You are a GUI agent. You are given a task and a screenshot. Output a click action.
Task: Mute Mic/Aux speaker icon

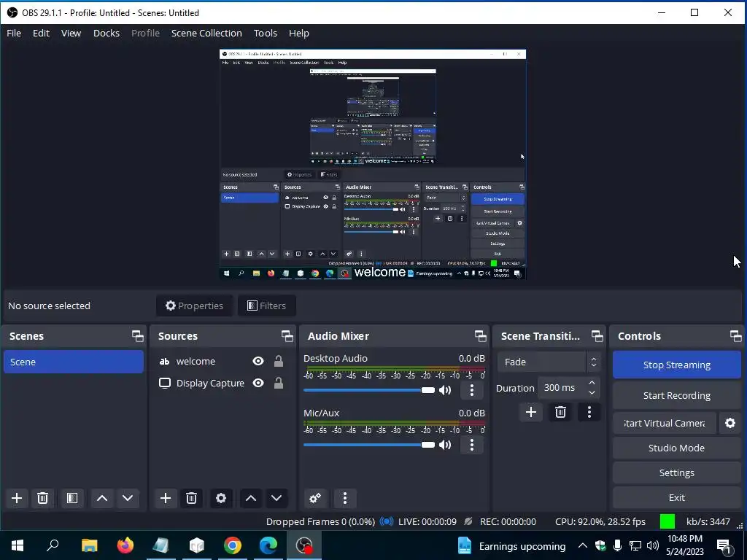click(445, 445)
